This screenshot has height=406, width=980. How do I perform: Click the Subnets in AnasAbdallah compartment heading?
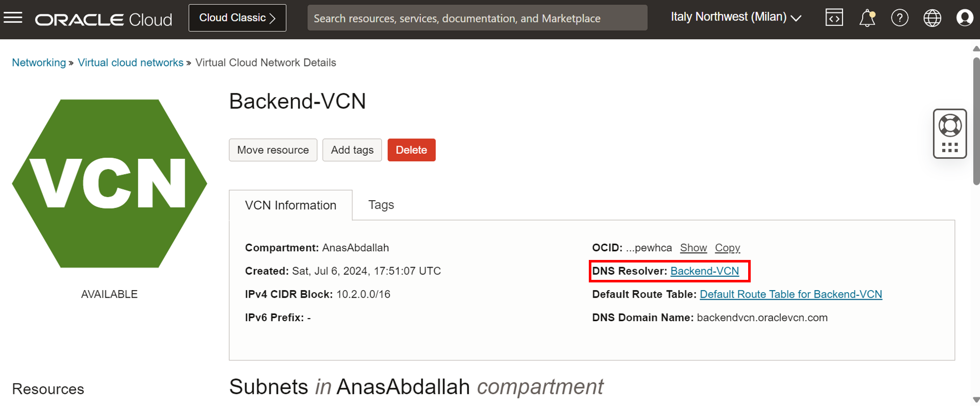click(x=416, y=387)
